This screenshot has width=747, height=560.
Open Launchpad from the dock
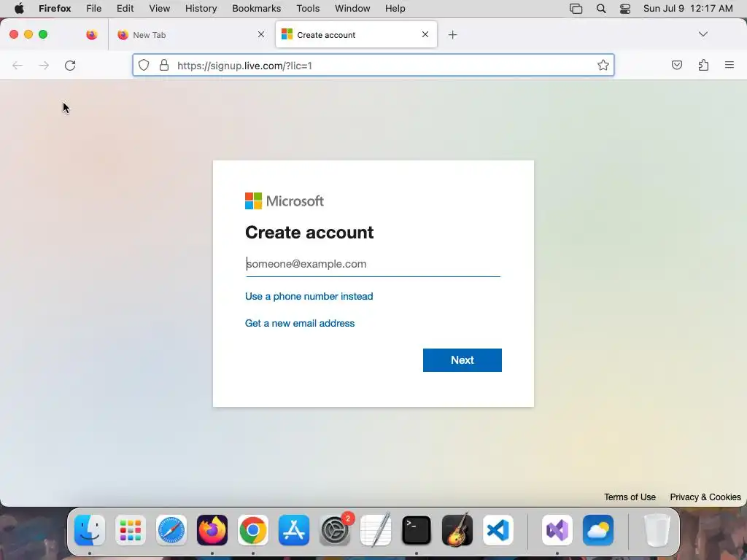(x=131, y=530)
